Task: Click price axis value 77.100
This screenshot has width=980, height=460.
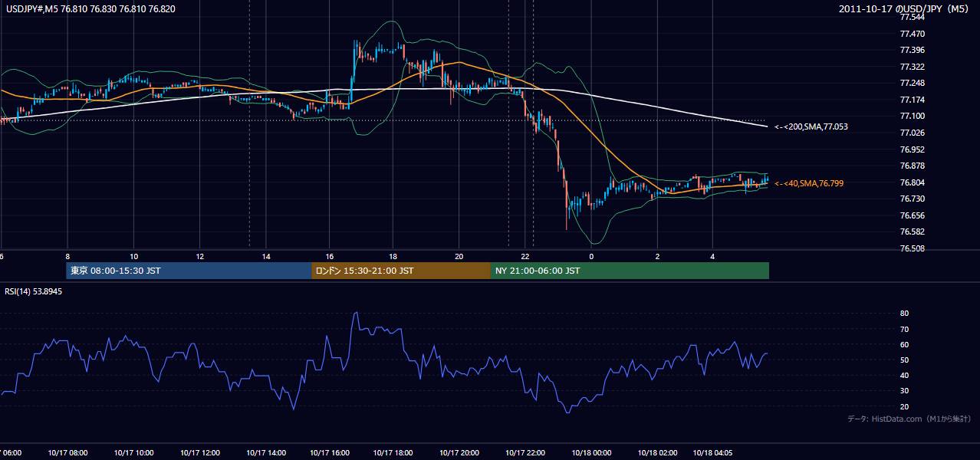Action: [913, 117]
